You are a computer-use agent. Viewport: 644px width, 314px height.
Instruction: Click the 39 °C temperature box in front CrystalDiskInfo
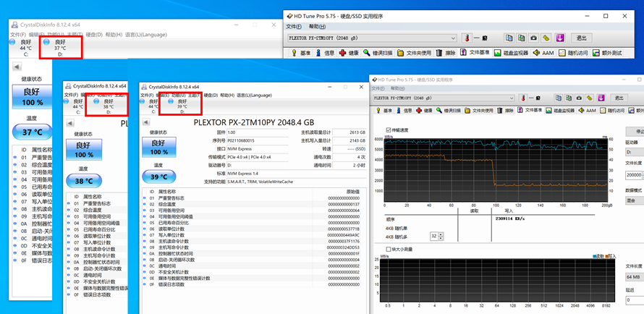coord(158,177)
